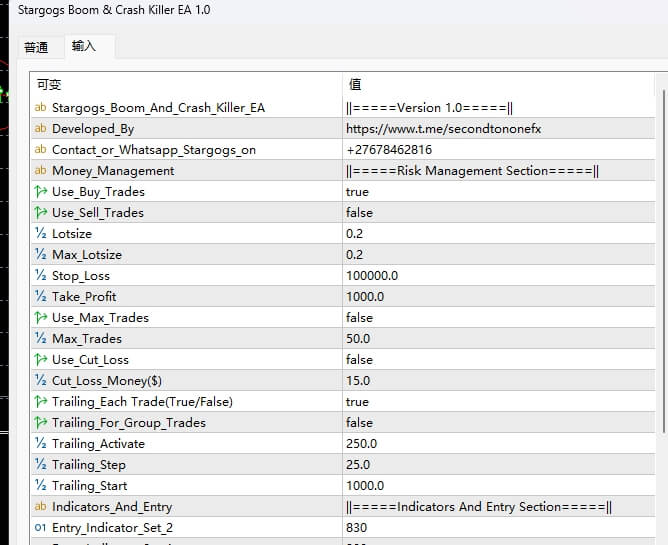
Task: Click the string icon beside Money_Management
Action: [40, 171]
